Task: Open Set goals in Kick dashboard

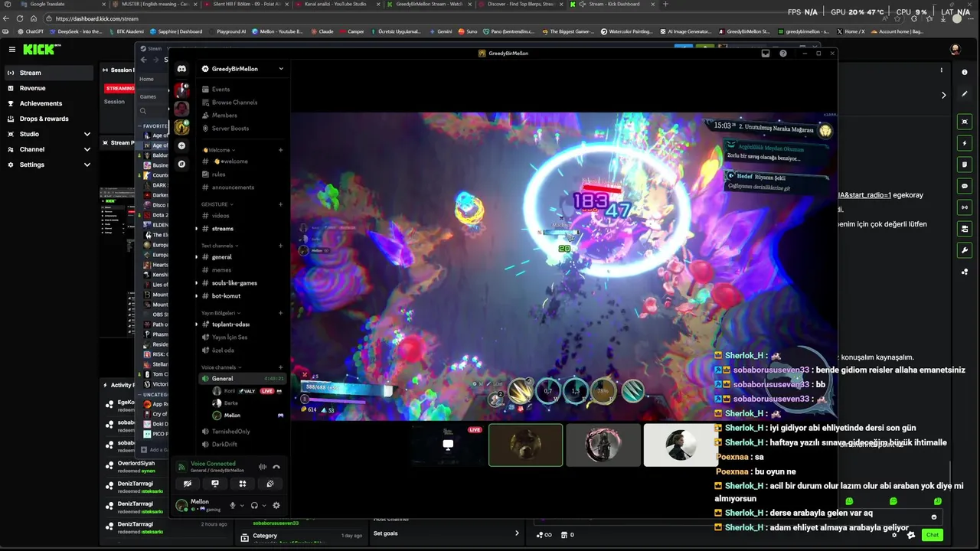Action: pyautogui.click(x=446, y=533)
